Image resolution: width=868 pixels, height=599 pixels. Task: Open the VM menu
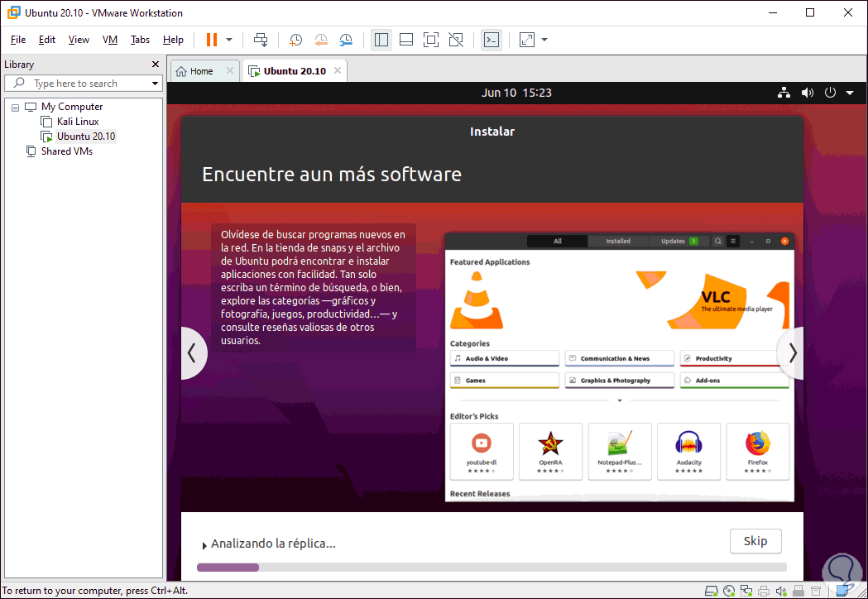(x=110, y=40)
